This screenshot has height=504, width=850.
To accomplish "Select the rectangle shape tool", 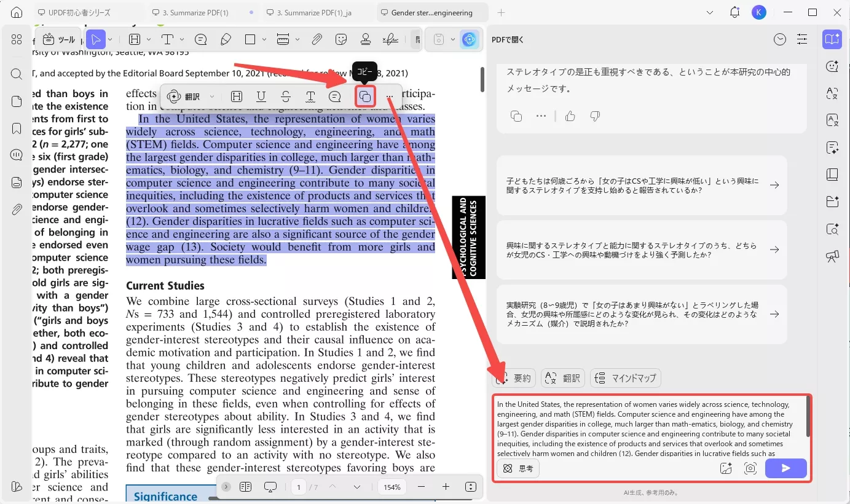I will tap(250, 39).
